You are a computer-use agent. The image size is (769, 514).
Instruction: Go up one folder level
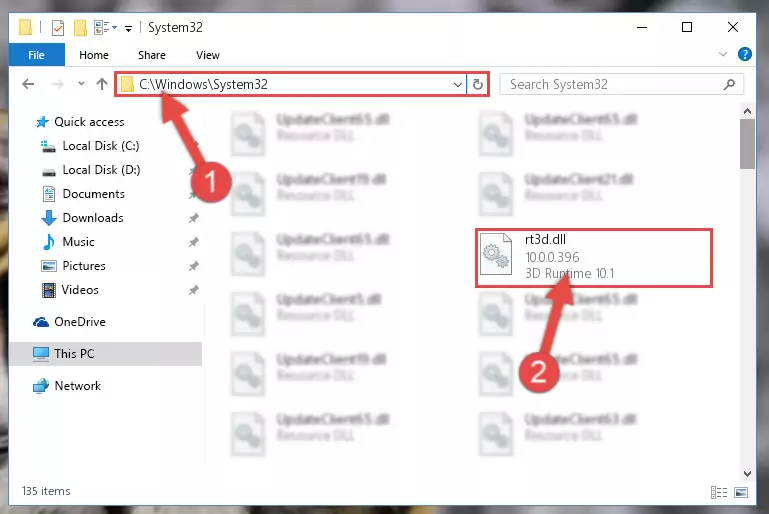pyautogui.click(x=102, y=84)
